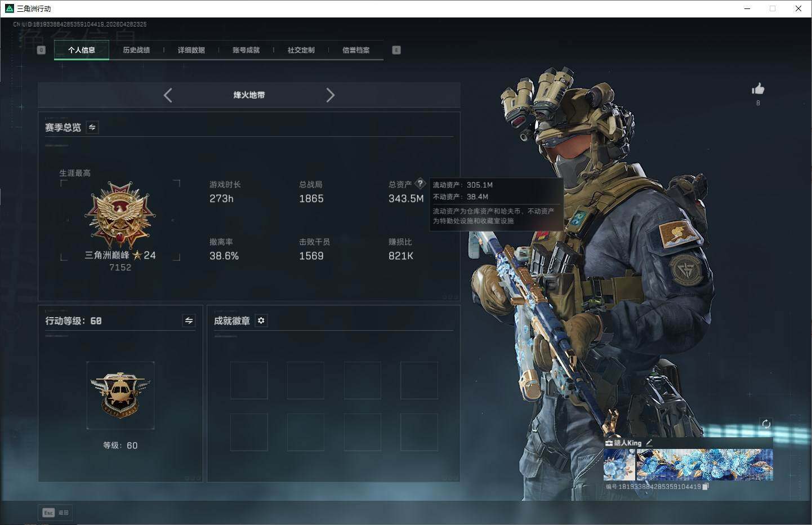Go to the next mode with right chevron

click(x=330, y=95)
